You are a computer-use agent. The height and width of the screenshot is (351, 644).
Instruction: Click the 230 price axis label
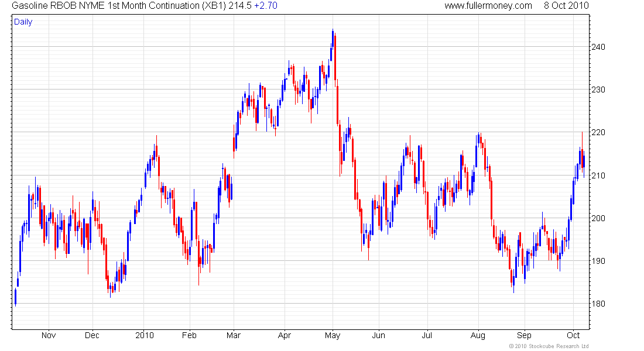click(x=598, y=90)
